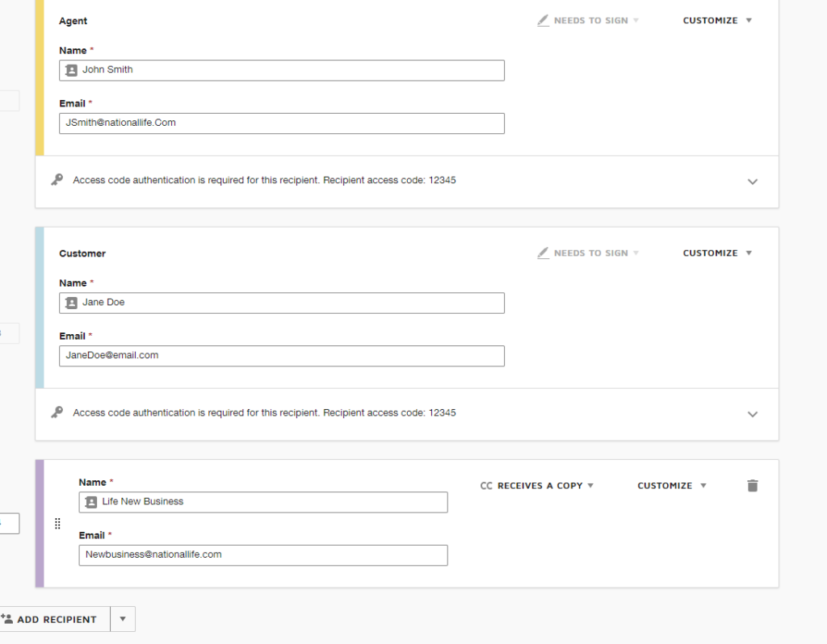Click the key icon in Agent access code row
Image resolution: width=827 pixels, height=644 pixels.
(57, 180)
